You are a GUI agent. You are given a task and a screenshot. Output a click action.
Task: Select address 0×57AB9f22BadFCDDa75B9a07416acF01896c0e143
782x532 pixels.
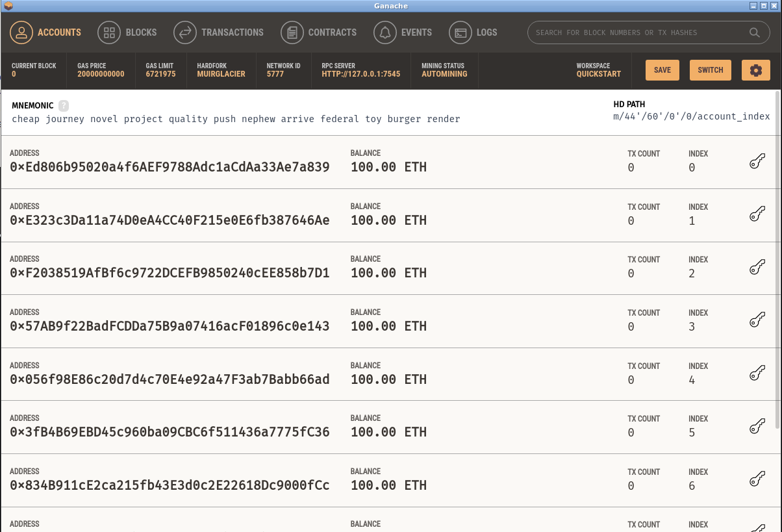click(170, 327)
